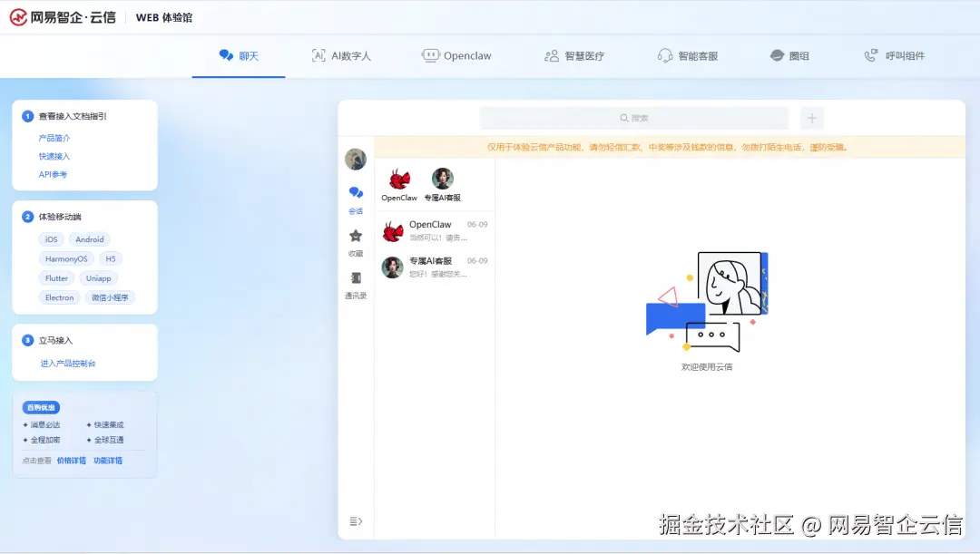Go to the 智能客服 tab
Image resolution: width=980 pixels, height=554 pixels.
pos(688,55)
